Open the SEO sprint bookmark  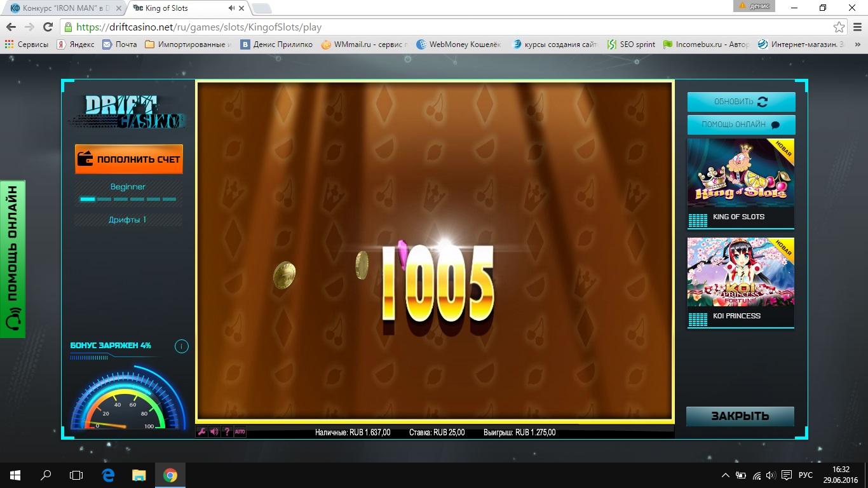point(631,44)
